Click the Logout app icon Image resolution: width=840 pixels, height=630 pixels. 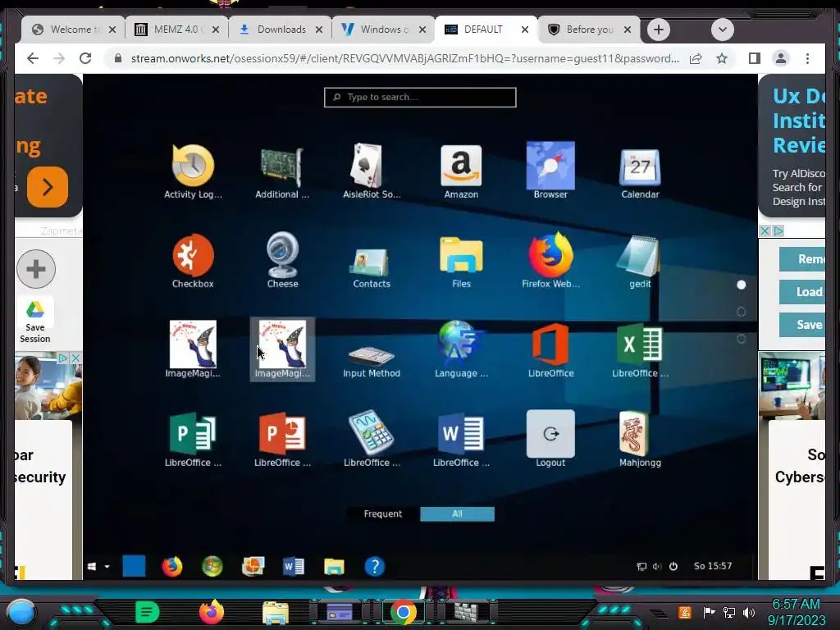pos(550,440)
